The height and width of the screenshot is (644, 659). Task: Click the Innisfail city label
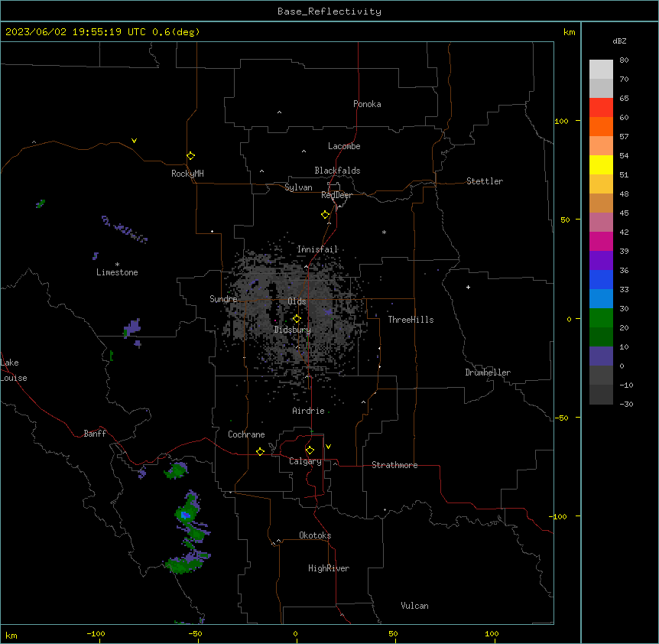[317, 249]
